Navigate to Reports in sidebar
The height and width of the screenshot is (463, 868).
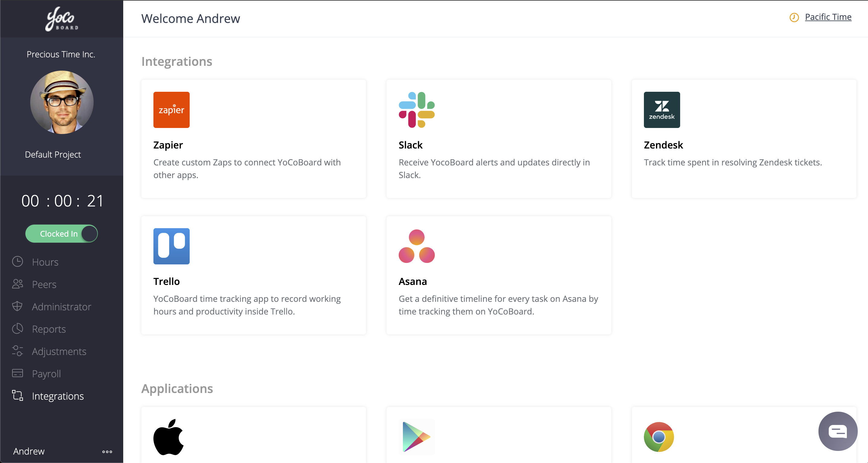click(x=49, y=329)
